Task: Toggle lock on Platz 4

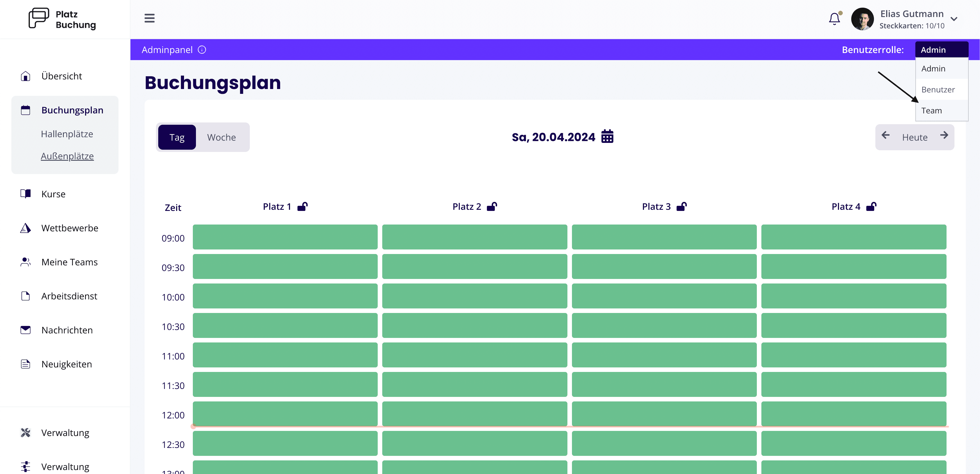Action: tap(871, 207)
